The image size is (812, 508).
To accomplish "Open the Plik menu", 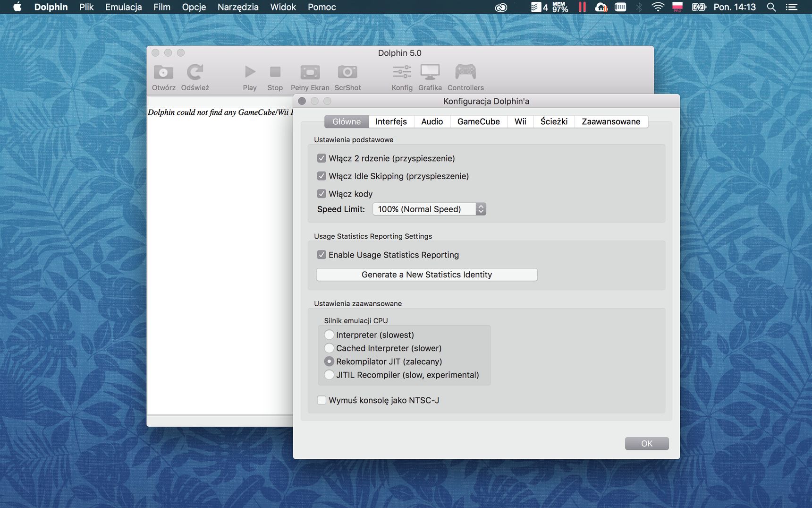I will click(x=86, y=7).
